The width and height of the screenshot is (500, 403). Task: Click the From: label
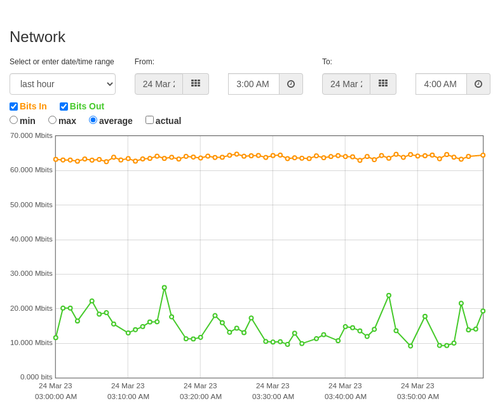[x=144, y=62]
